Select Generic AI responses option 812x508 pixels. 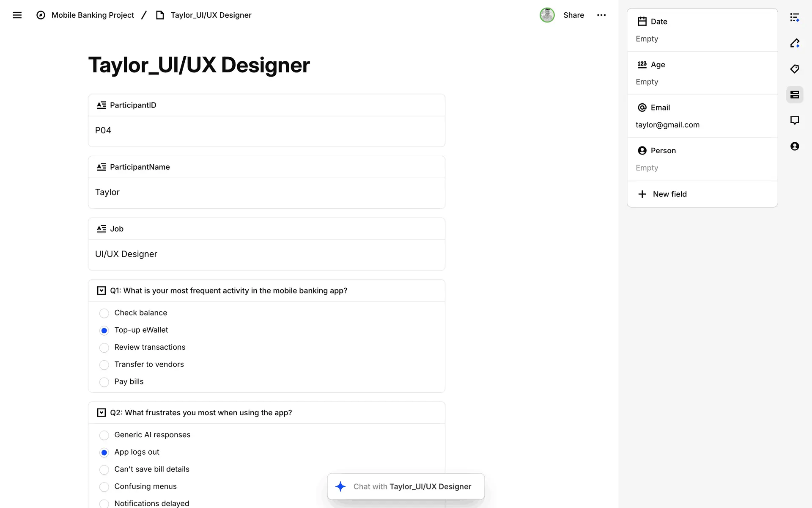[104, 435]
